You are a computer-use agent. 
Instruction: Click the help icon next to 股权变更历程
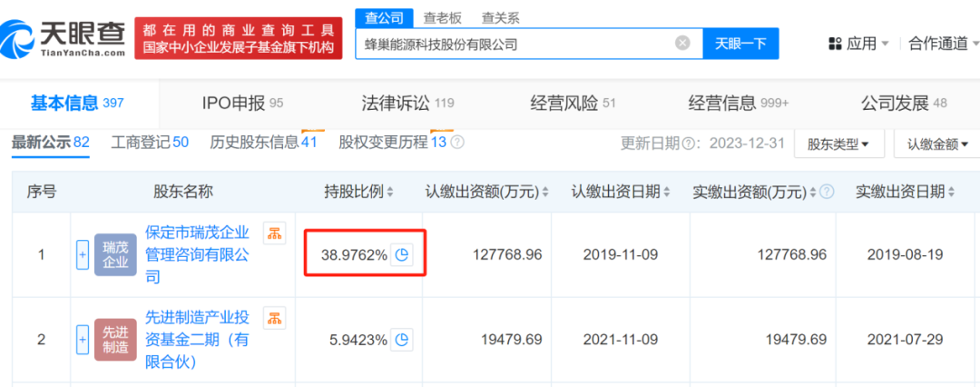point(457,143)
